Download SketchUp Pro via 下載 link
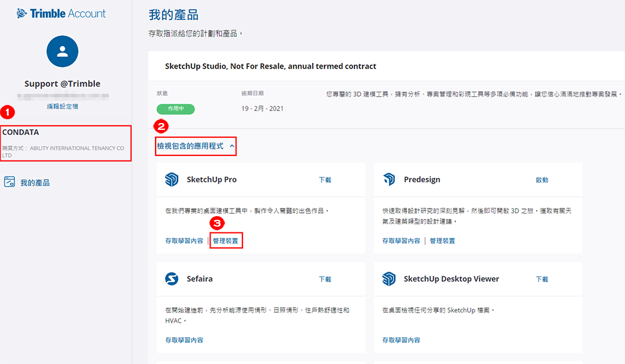Screen dimensions: 625x364 tap(325, 180)
